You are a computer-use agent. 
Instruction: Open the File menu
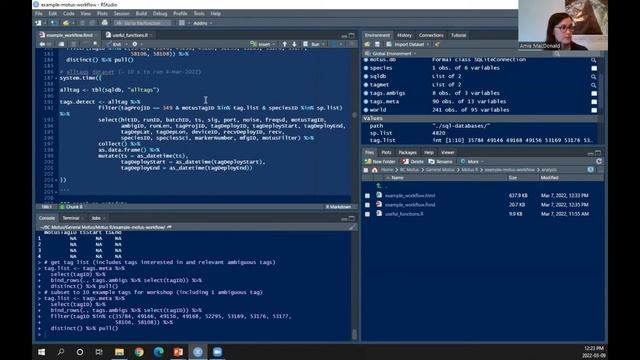[x=39, y=13]
